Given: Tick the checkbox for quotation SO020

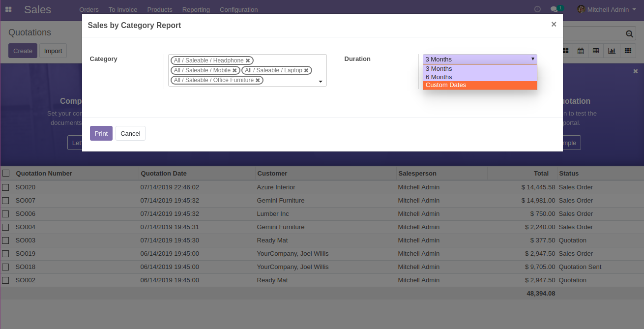Looking at the screenshot, I should [6, 187].
